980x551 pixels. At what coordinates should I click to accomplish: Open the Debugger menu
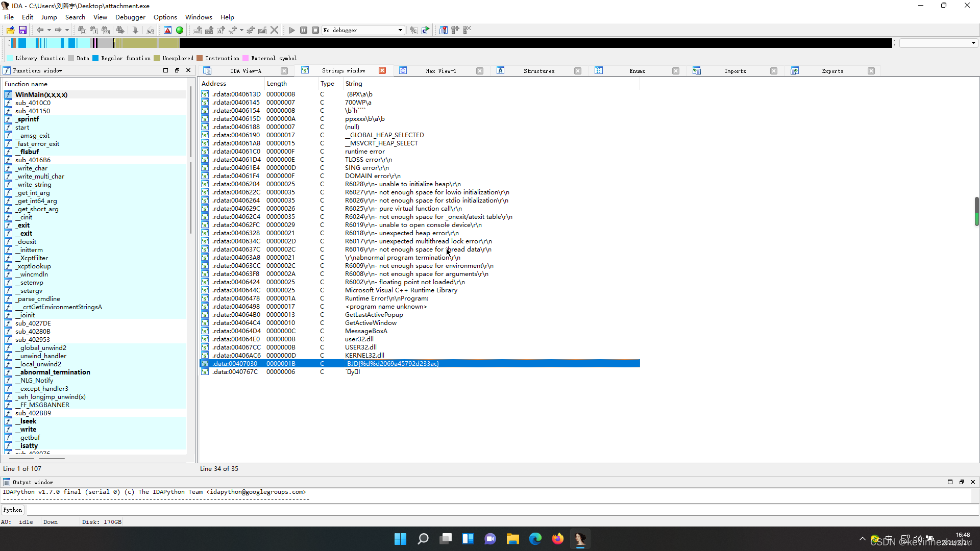coord(130,17)
